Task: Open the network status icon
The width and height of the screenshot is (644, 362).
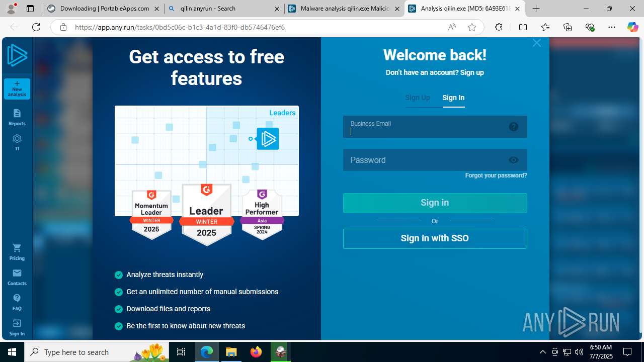Action: [x=567, y=352]
